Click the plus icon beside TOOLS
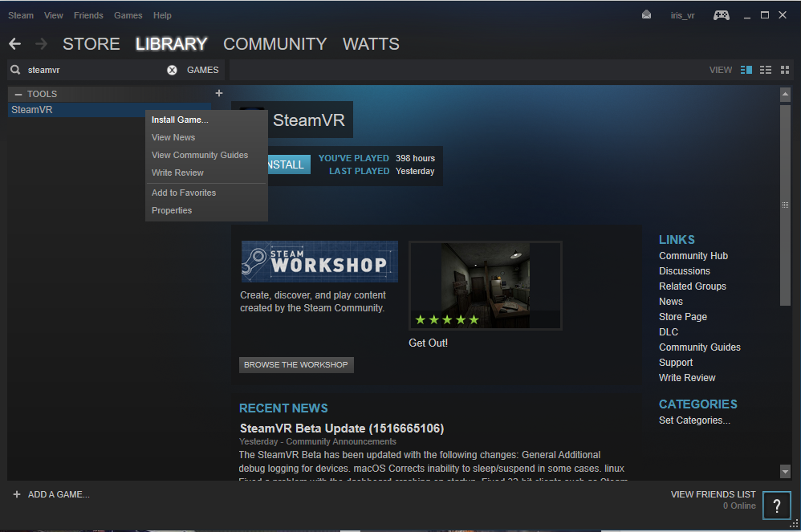Viewport: 801px width, 532px height. 219,93
